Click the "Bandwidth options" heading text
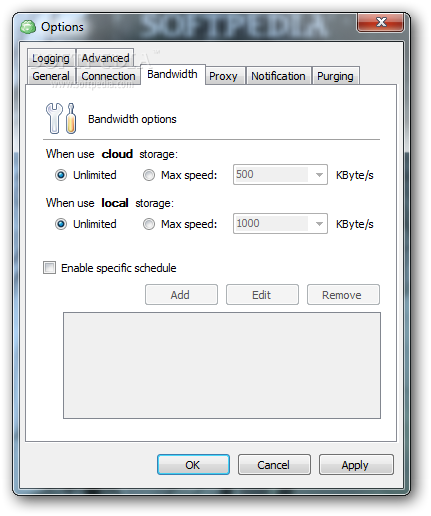The width and height of the screenshot is (431, 516). tap(132, 119)
